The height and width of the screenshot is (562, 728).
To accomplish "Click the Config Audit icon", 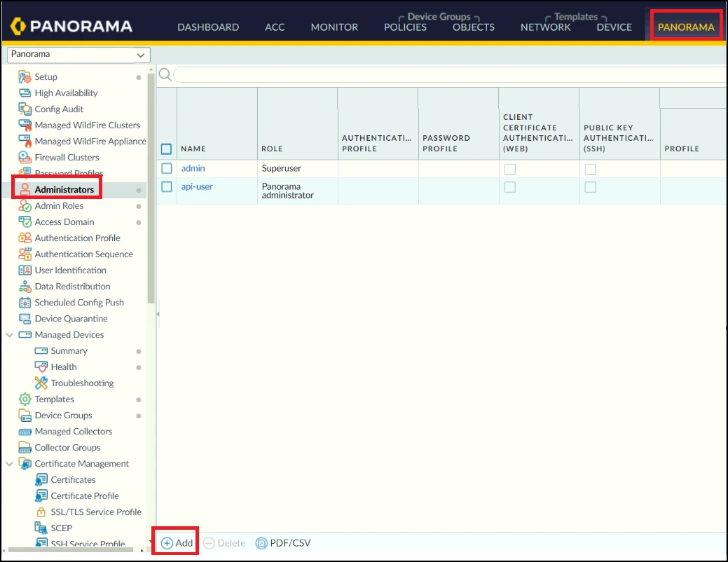I will click(25, 109).
